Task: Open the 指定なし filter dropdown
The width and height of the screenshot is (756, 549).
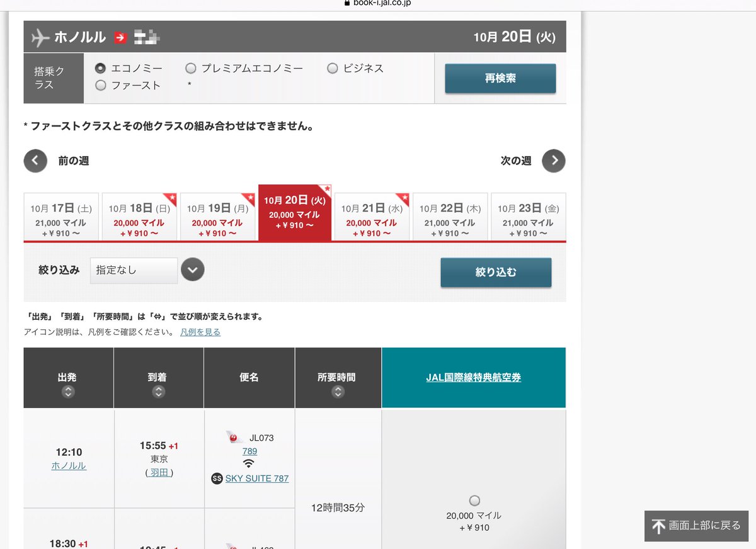Action: point(134,270)
